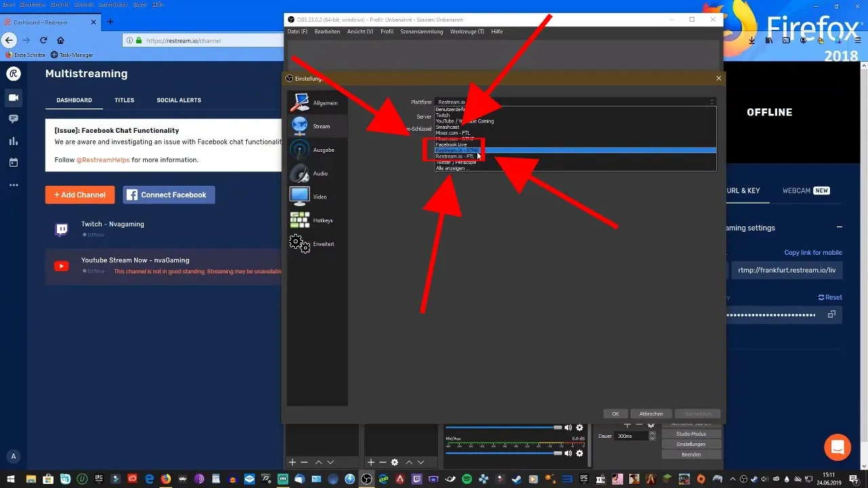Go to Firefox home page

click(61, 41)
